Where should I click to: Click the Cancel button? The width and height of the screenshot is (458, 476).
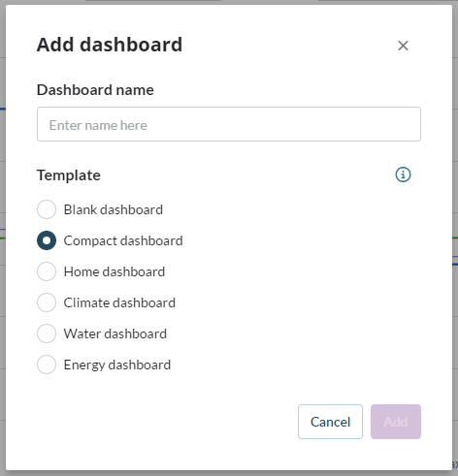(330, 422)
